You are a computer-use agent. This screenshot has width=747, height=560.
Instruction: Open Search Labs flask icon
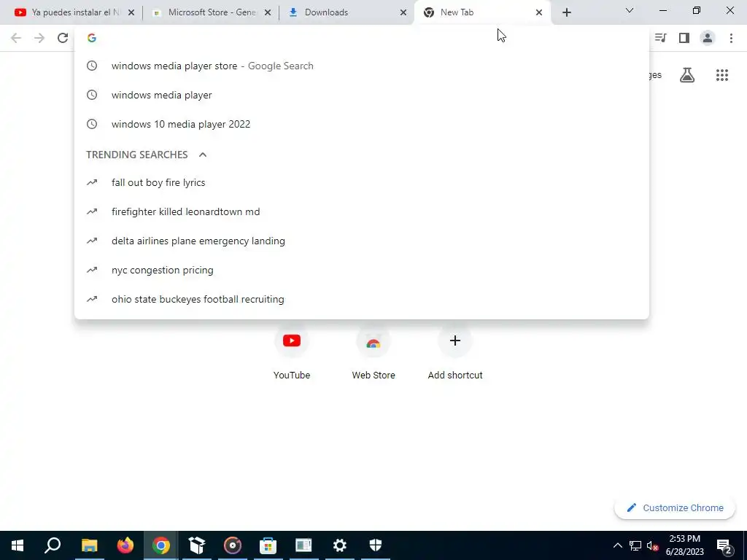click(x=687, y=75)
